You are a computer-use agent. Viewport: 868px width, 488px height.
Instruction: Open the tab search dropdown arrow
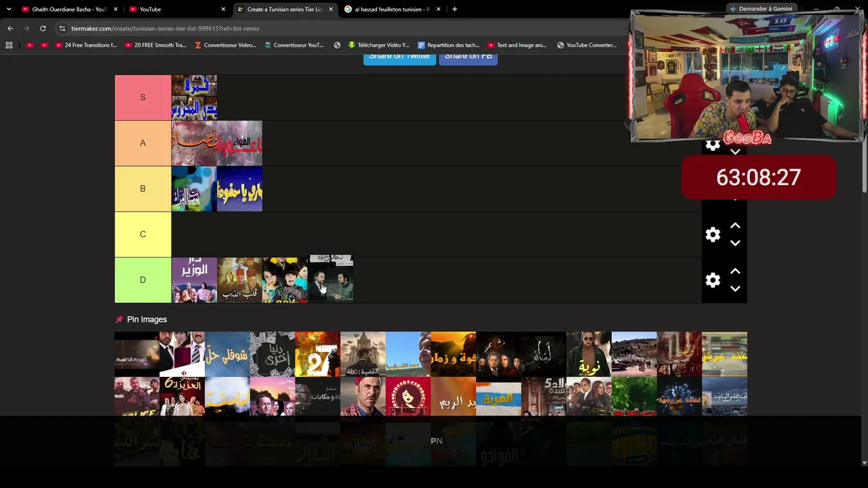coord(9,9)
